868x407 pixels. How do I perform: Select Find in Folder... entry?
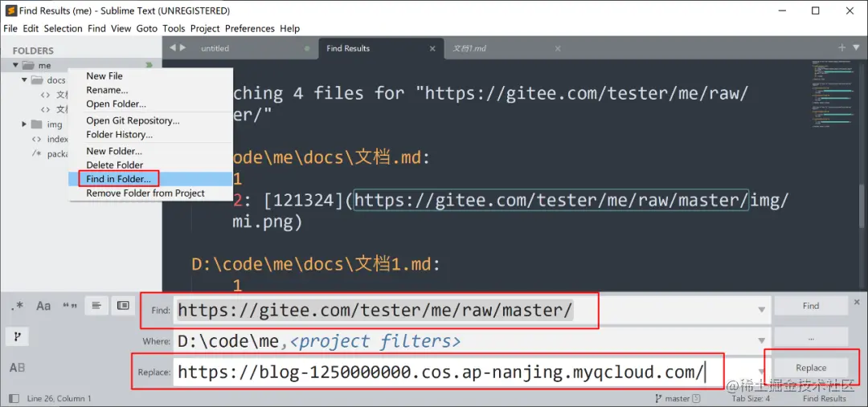point(150,179)
